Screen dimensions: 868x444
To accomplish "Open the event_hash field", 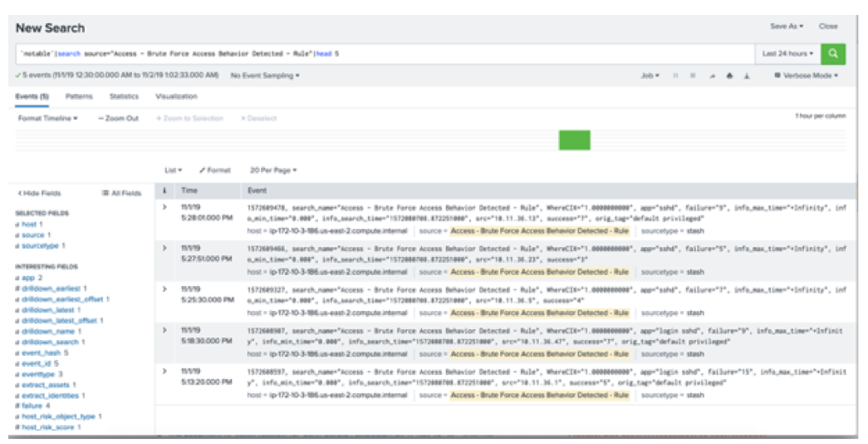I will pyautogui.click(x=42, y=353).
